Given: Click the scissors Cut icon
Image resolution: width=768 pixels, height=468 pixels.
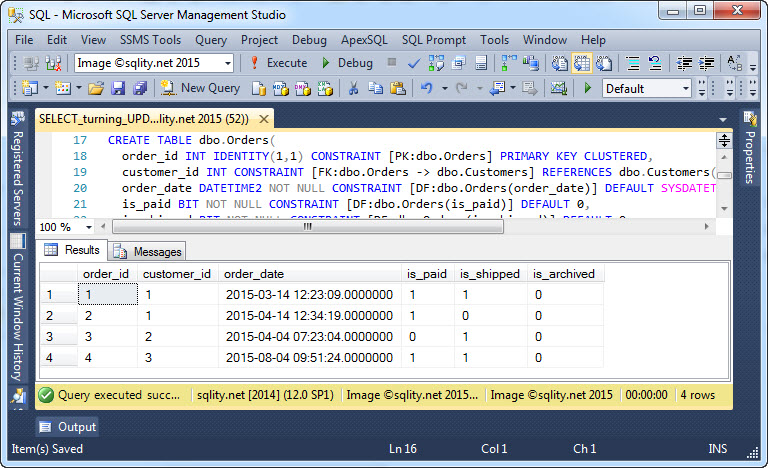Looking at the screenshot, I should coord(353,88).
